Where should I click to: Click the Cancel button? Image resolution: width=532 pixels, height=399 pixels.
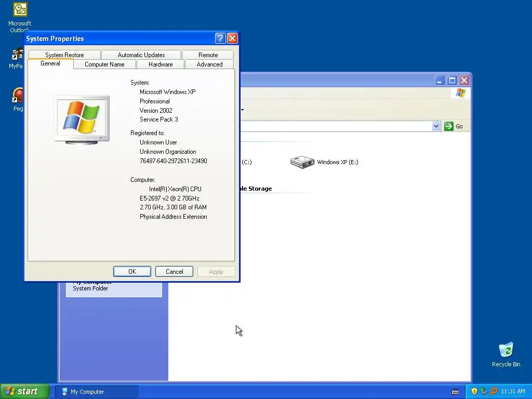click(x=174, y=271)
